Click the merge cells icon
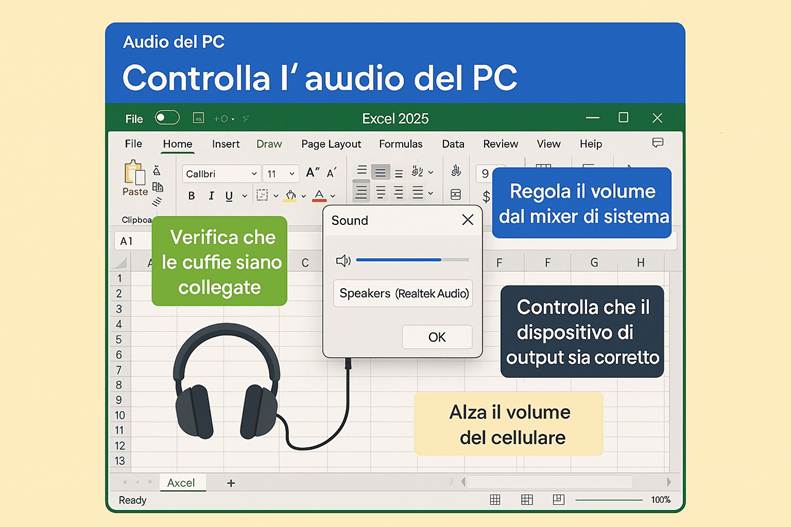Image resolution: width=791 pixels, height=527 pixels. 456,194
